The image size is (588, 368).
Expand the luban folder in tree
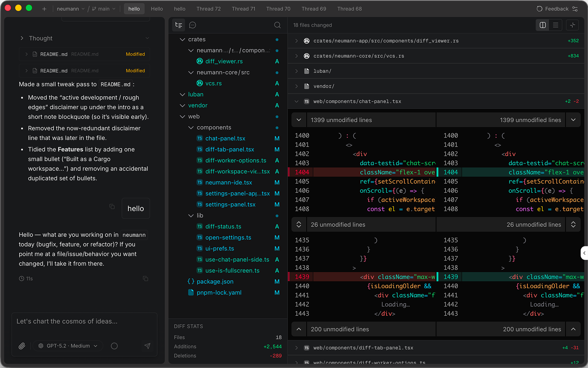point(182,95)
